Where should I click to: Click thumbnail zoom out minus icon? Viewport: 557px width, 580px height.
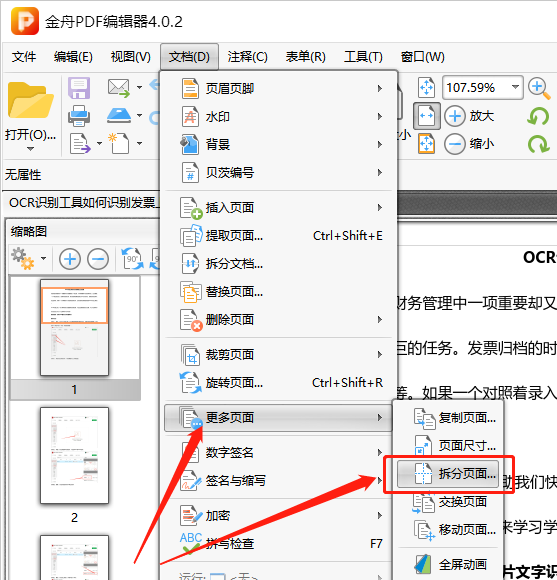point(98,259)
